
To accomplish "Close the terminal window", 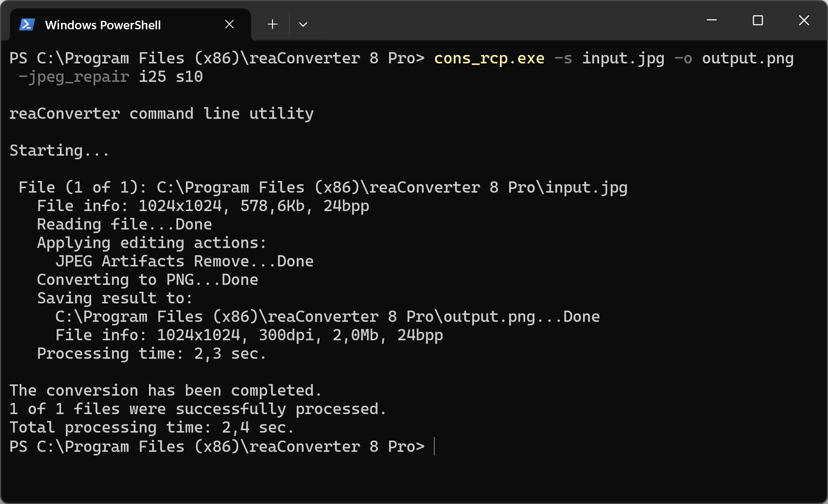I will pos(804,20).
